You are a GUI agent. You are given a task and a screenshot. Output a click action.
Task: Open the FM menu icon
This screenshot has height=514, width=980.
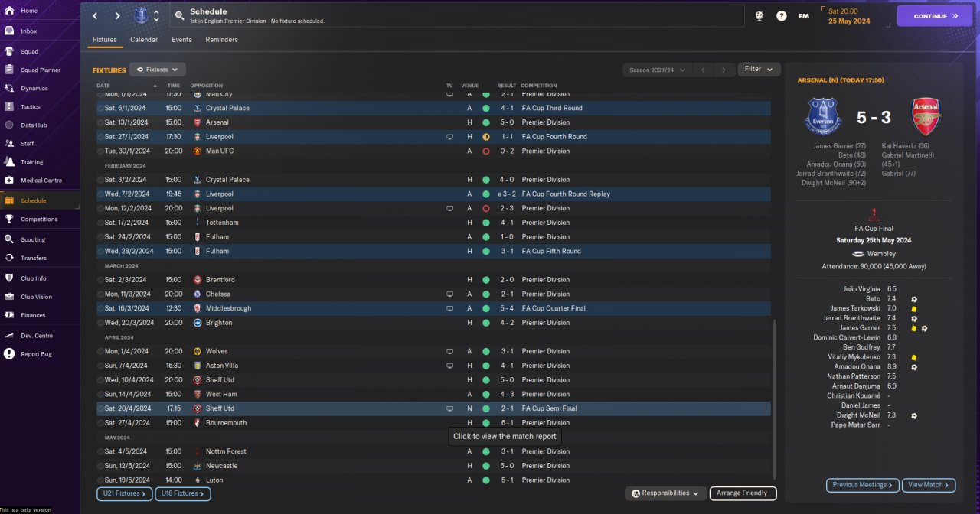[x=803, y=15]
